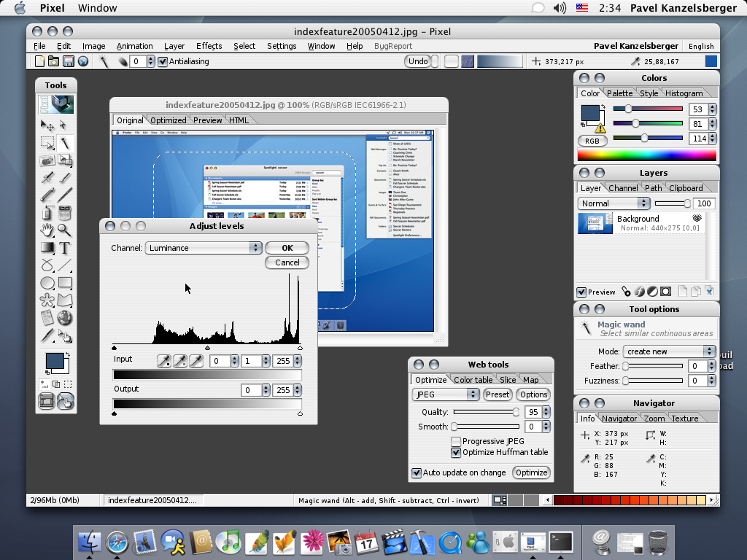
Task: Select the Rectangle shape tool
Action: tap(64, 283)
